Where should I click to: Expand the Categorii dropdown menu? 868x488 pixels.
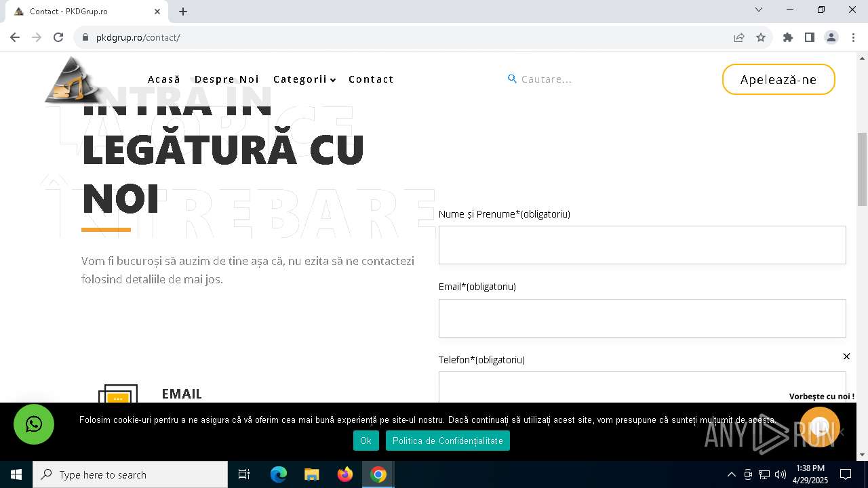304,79
